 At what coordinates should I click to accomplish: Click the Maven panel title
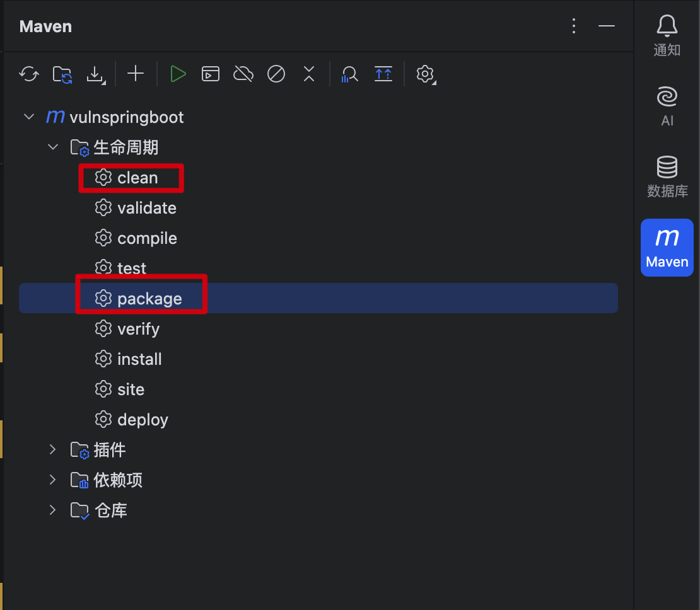click(x=45, y=26)
